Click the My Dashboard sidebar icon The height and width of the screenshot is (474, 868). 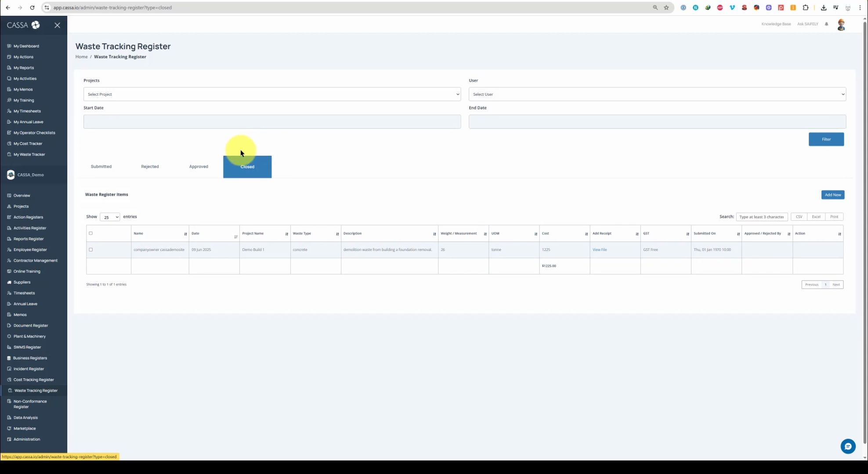(x=9, y=46)
